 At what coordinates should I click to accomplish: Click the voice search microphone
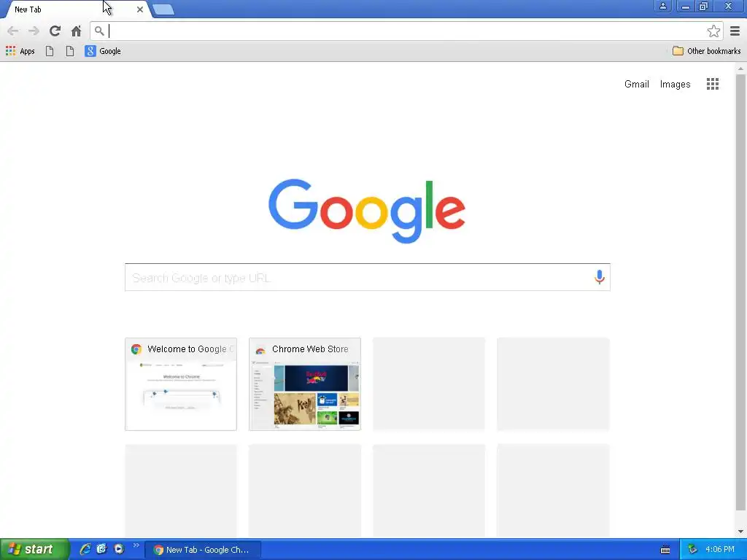pos(600,276)
